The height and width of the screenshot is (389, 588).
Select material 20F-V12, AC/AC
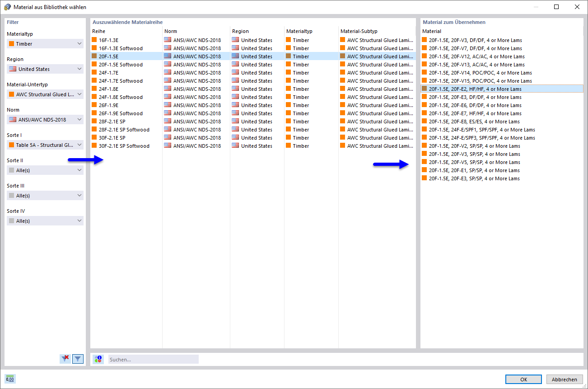502,56
